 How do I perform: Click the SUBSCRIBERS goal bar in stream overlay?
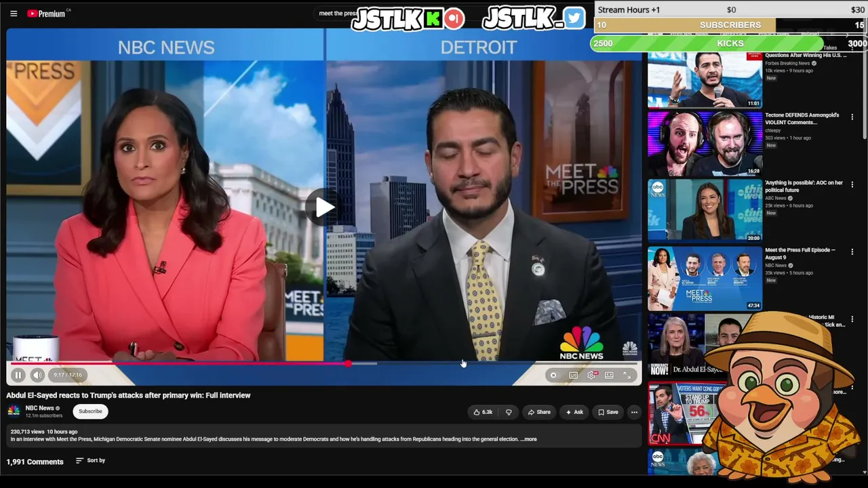[x=730, y=25]
